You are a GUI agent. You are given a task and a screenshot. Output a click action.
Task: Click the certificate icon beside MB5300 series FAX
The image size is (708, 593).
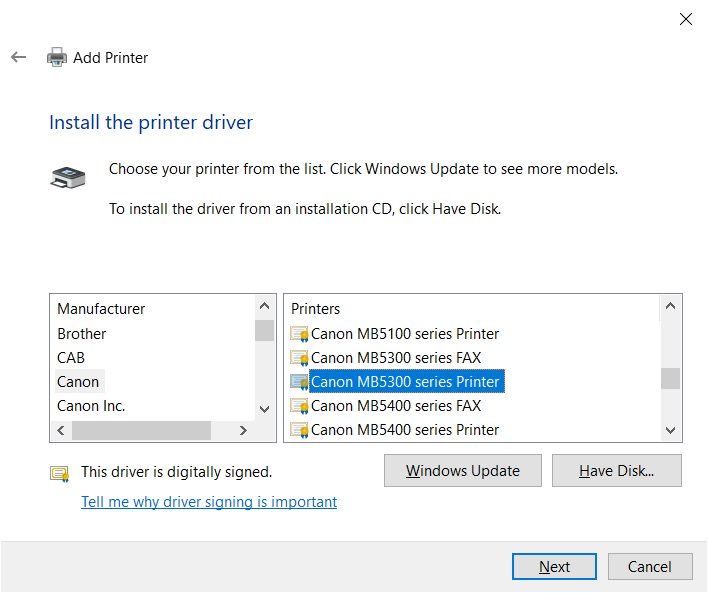point(299,358)
